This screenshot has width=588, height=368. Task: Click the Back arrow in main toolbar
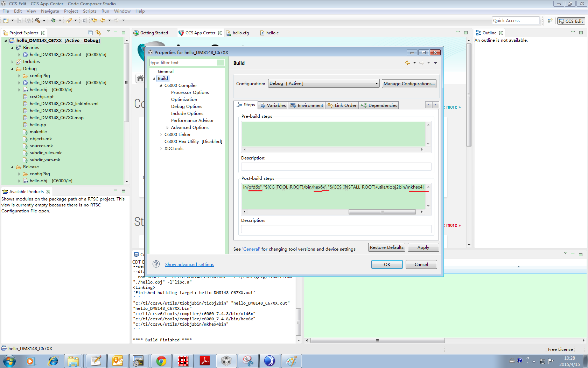point(103,21)
